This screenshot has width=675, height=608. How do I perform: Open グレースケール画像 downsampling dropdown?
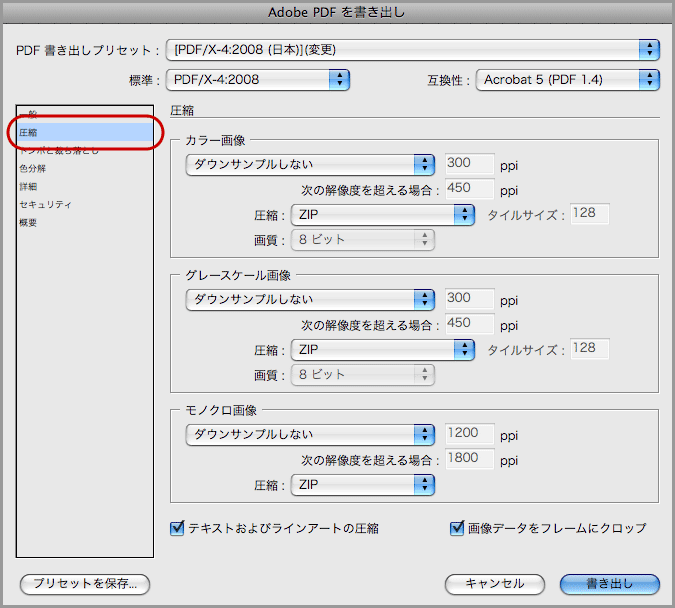pyautogui.click(x=310, y=299)
